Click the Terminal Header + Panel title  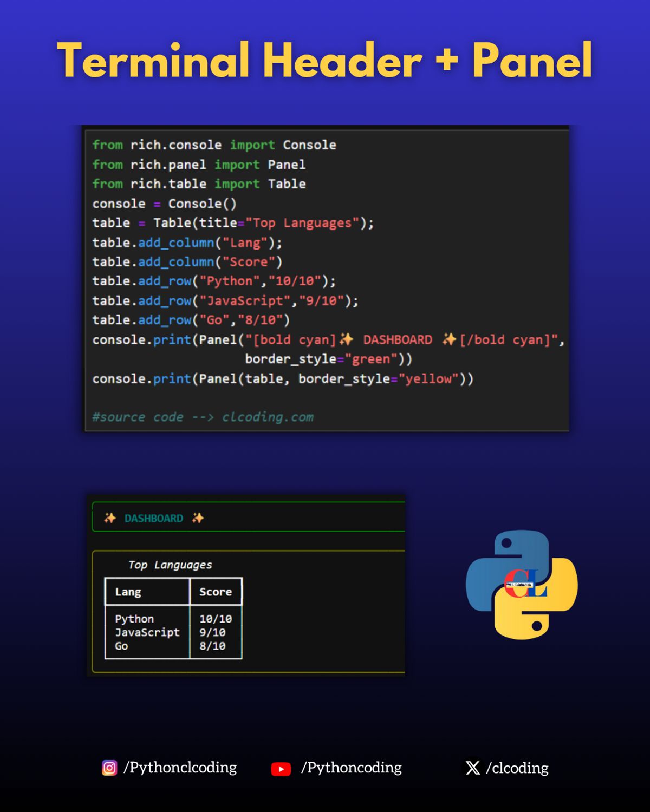click(x=325, y=61)
